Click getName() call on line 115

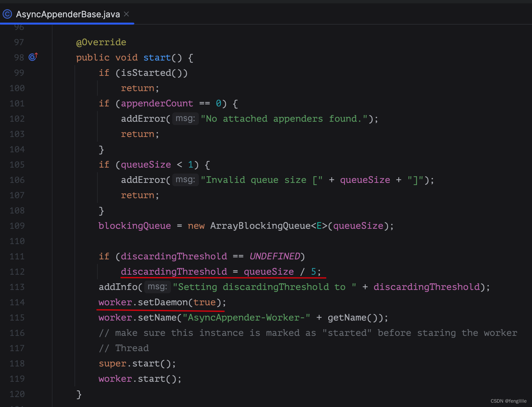(355, 318)
